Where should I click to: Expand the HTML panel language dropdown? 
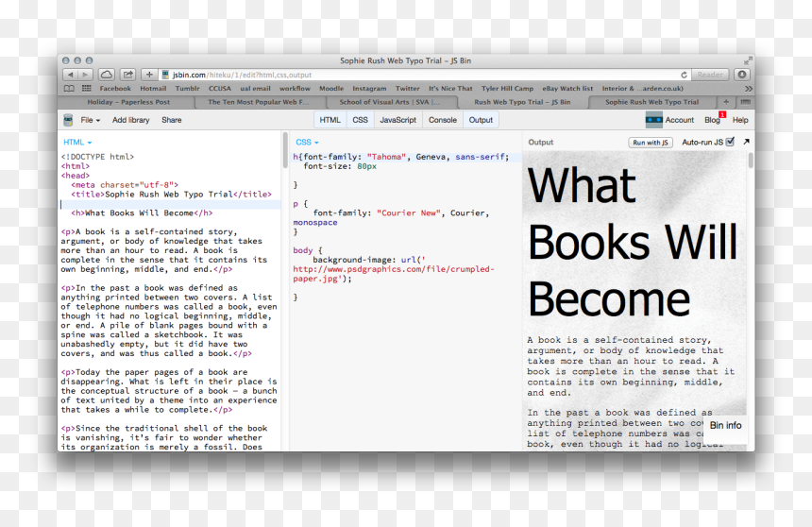click(77, 142)
